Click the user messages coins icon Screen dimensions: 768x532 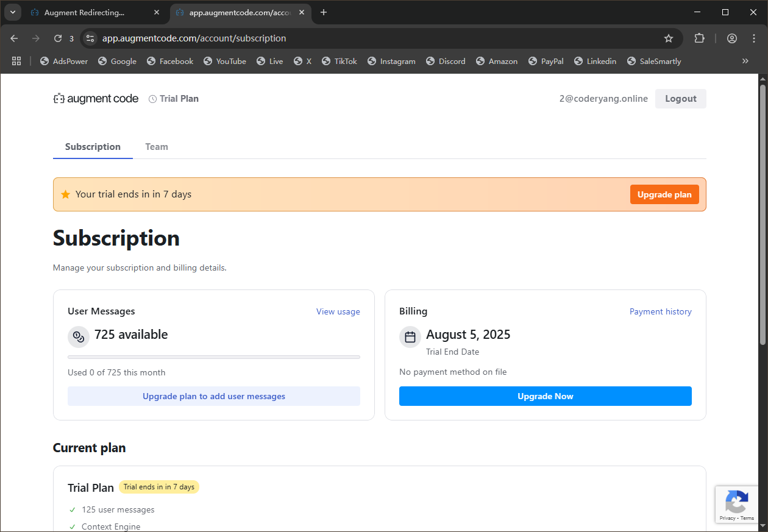click(x=79, y=337)
